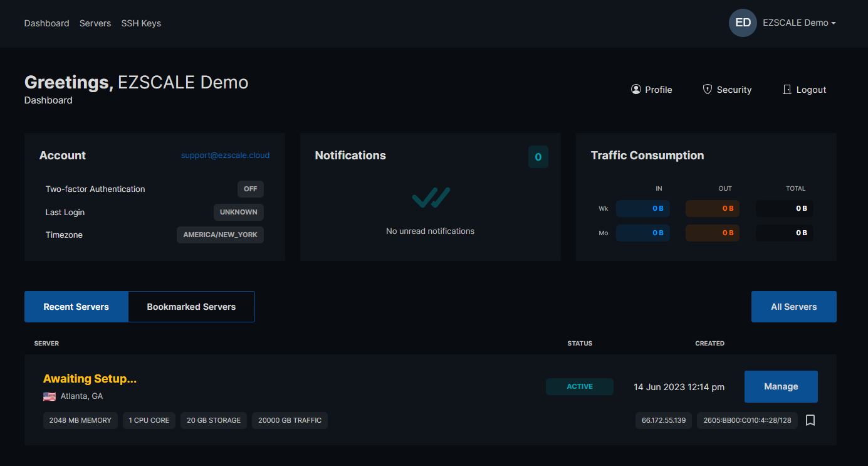Expand the EZSCALE Demo account dropdown
The width and height of the screenshot is (868, 466).
(799, 23)
